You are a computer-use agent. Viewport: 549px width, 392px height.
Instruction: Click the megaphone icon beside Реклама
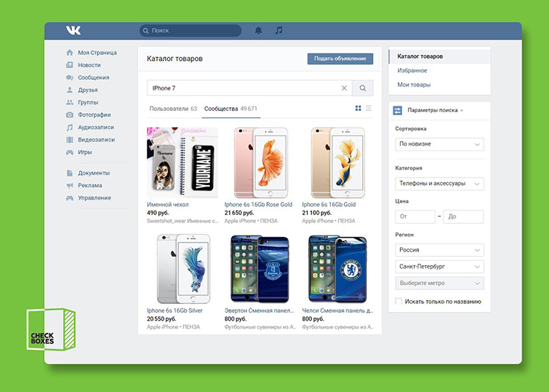(x=70, y=186)
